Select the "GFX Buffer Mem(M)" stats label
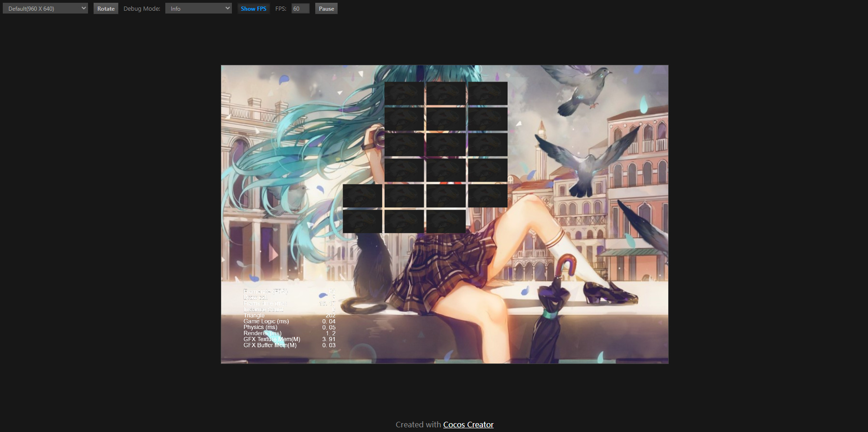This screenshot has width=868, height=432. point(270,345)
